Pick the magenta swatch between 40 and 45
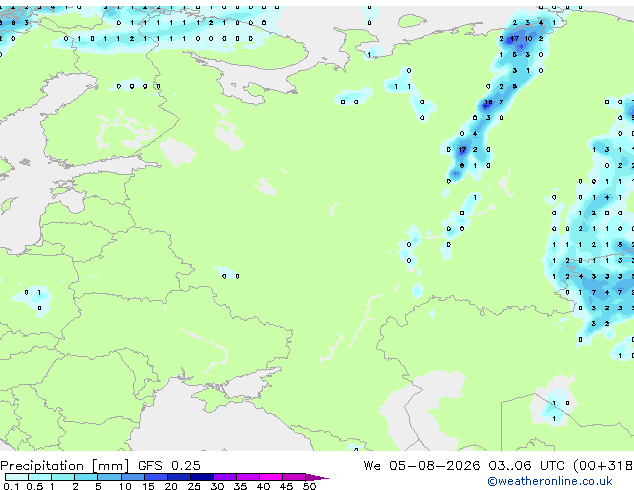 271,477
